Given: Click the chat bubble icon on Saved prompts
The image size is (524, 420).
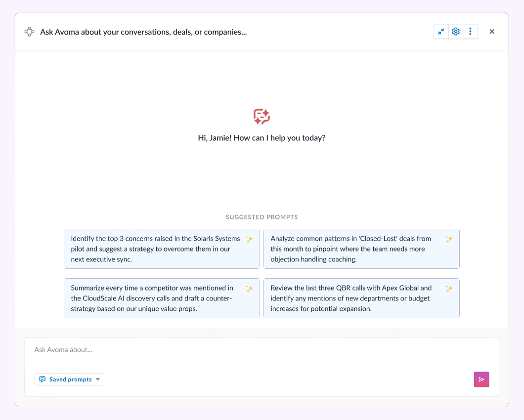Looking at the screenshot, I should tap(43, 379).
